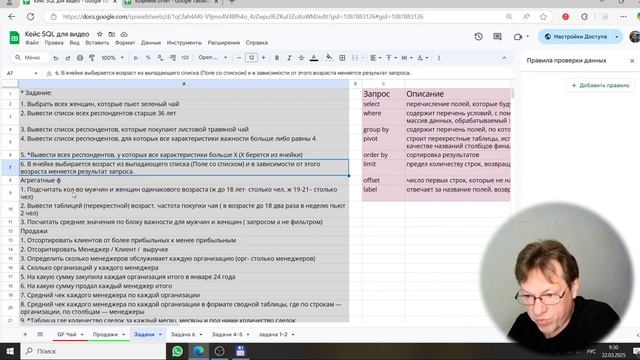Viewport: 640px width, 360px height.
Task: Switch to the Задача 6 sheet tab
Action: pos(183,334)
